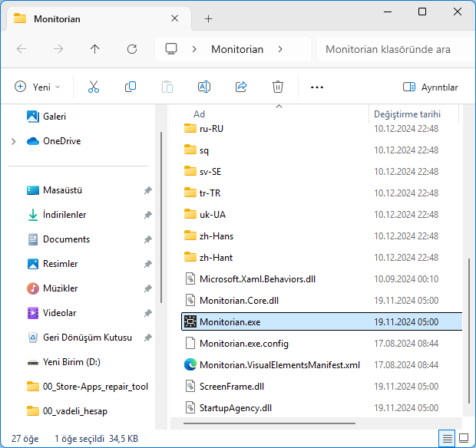The height and width of the screenshot is (448, 476).
Task: Open İndirilenler in the sidebar
Action: pos(64,215)
